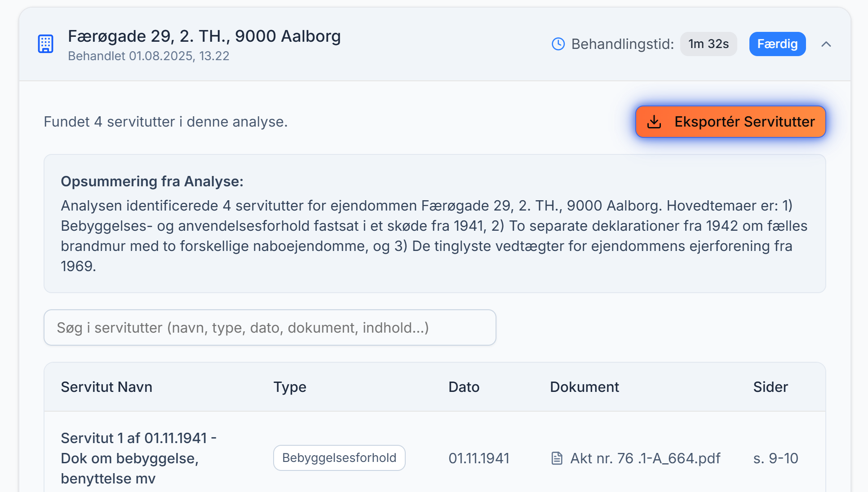Click the Eksportér Servitutter button
The height and width of the screenshot is (492, 868).
(730, 121)
